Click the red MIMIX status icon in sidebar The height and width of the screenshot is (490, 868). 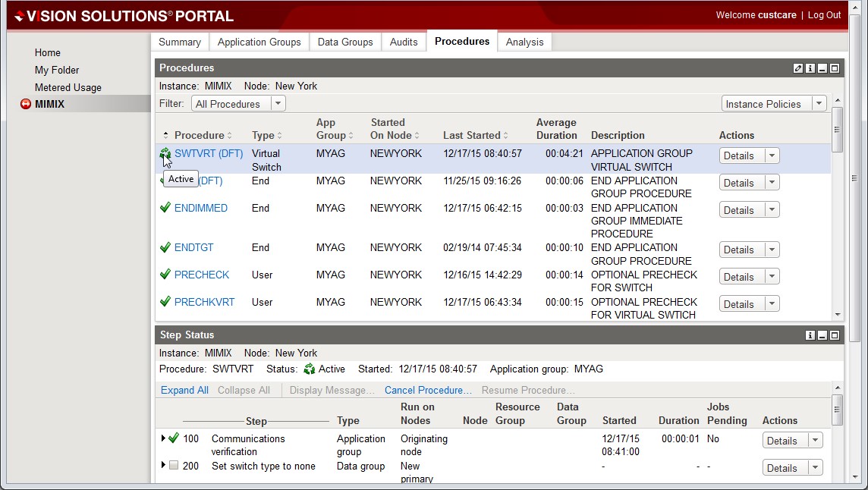click(26, 105)
